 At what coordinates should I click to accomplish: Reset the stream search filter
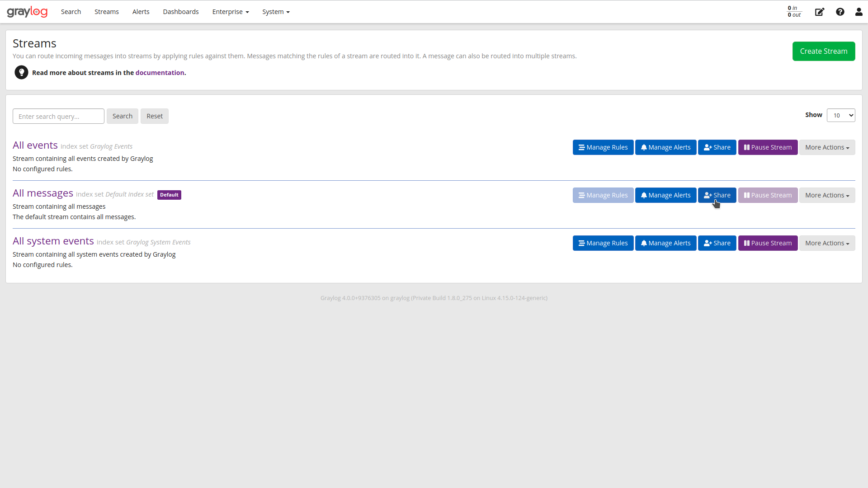[x=154, y=116]
